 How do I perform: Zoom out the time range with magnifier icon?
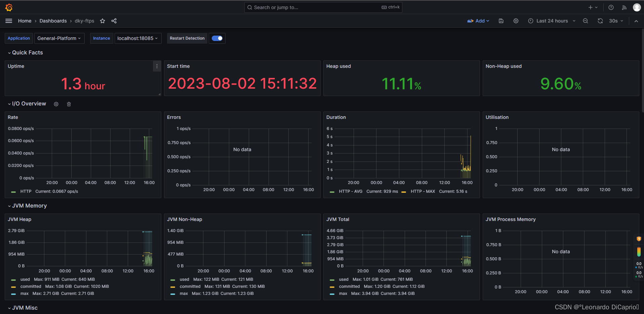tap(586, 21)
